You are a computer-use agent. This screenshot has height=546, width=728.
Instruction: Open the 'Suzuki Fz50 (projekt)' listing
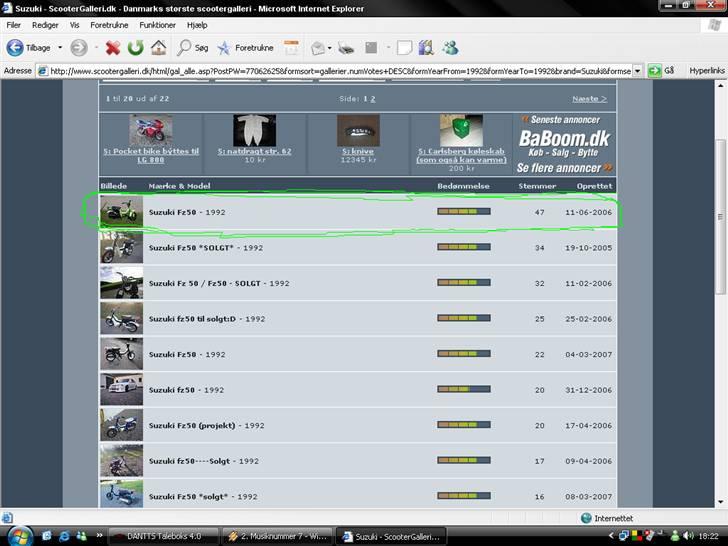tap(193, 425)
